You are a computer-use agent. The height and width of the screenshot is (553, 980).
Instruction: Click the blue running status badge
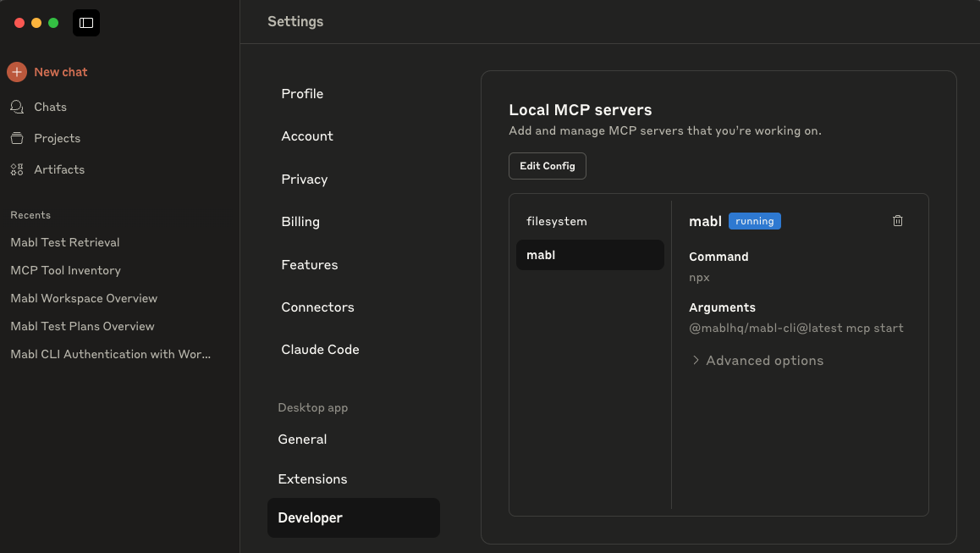(x=754, y=220)
